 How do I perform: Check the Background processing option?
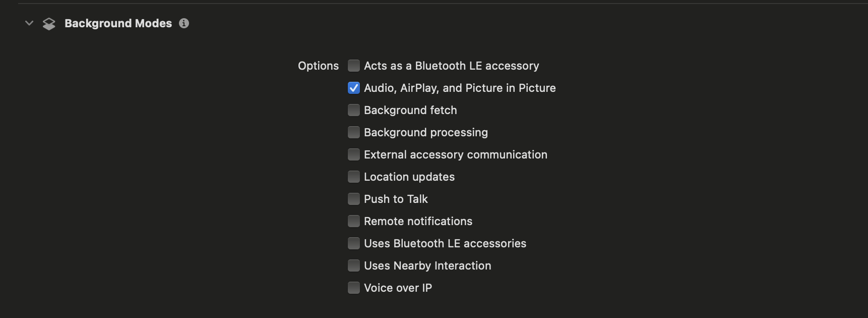pyautogui.click(x=354, y=132)
